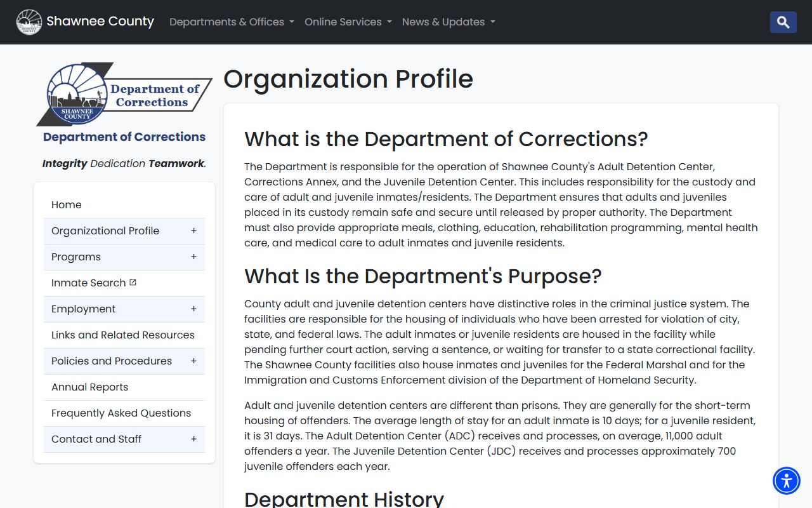Click 'What is the Department of Corrections?' heading

tap(446, 139)
